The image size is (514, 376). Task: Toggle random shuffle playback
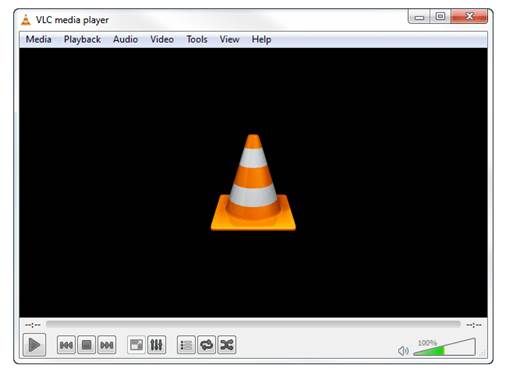coord(227,345)
